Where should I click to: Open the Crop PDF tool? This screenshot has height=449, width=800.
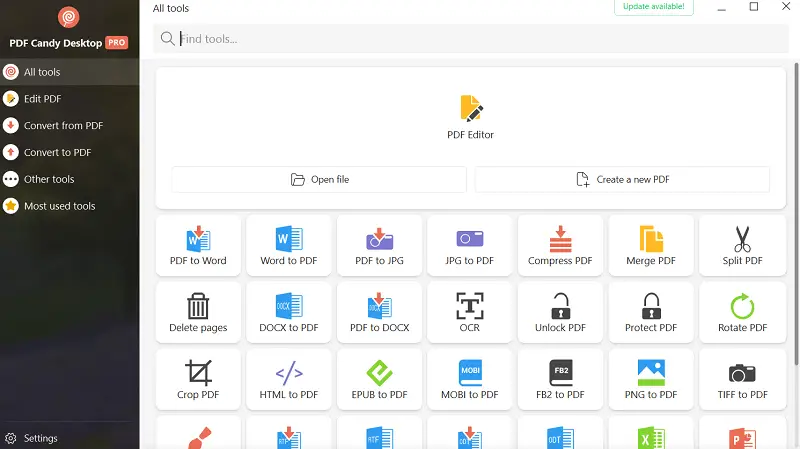coord(198,379)
